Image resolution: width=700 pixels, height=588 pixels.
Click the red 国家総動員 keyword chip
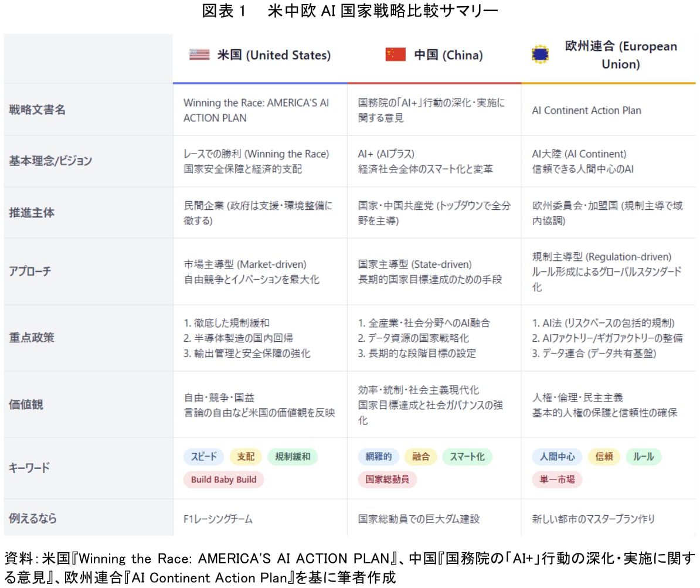387,480
